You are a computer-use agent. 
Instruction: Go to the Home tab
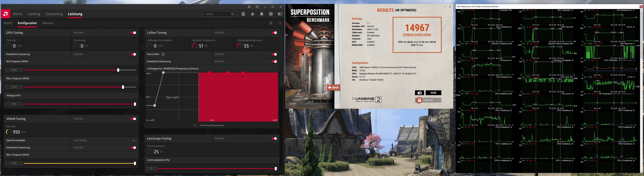pos(18,14)
